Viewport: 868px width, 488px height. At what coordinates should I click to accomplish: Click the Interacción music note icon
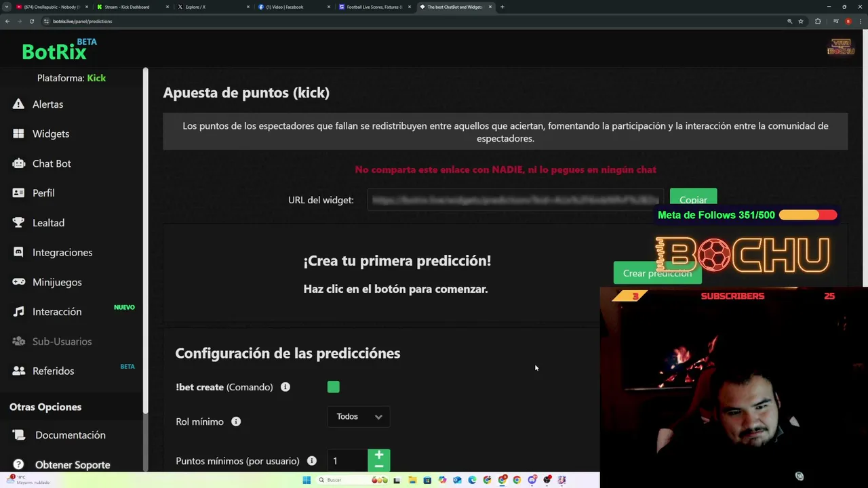pyautogui.click(x=19, y=311)
